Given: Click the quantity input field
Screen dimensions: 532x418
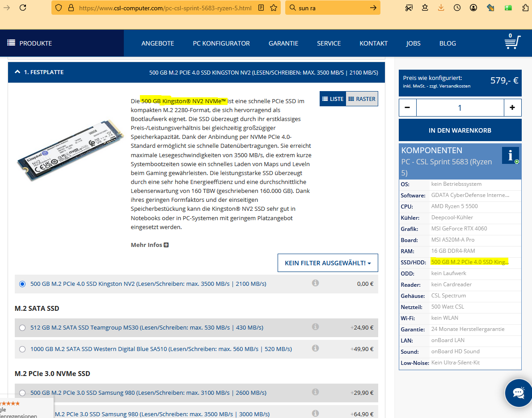Looking at the screenshot, I should tap(460, 108).
